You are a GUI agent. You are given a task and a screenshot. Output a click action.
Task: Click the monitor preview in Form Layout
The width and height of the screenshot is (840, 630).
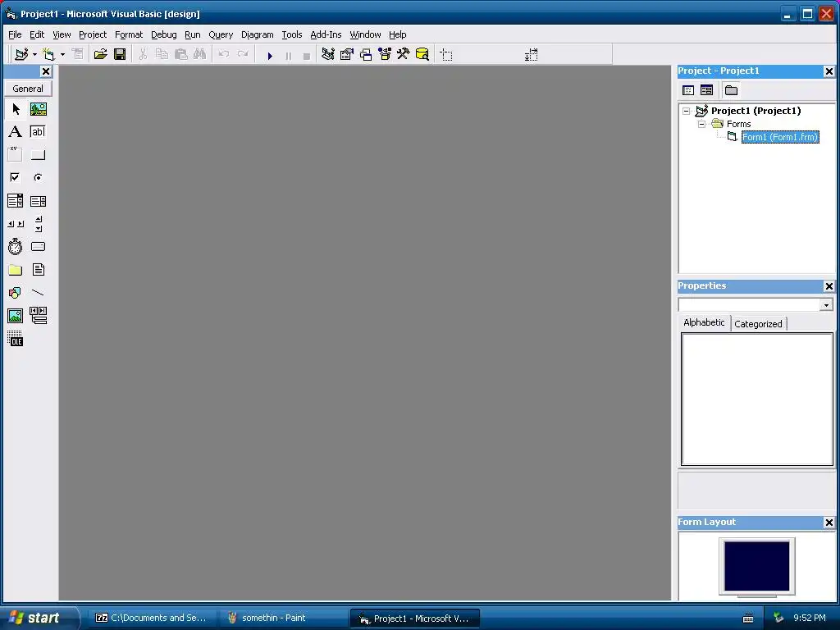pos(757,566)
